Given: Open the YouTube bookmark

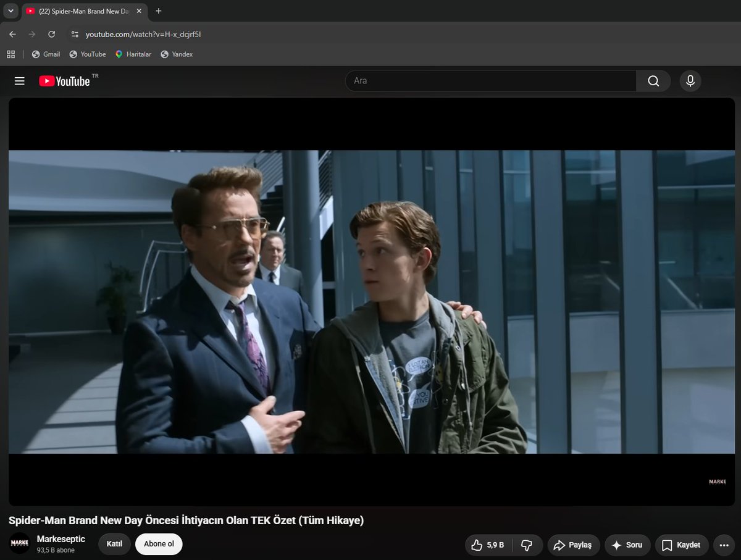Looking at the screenshot, I should tap(87, 54).
